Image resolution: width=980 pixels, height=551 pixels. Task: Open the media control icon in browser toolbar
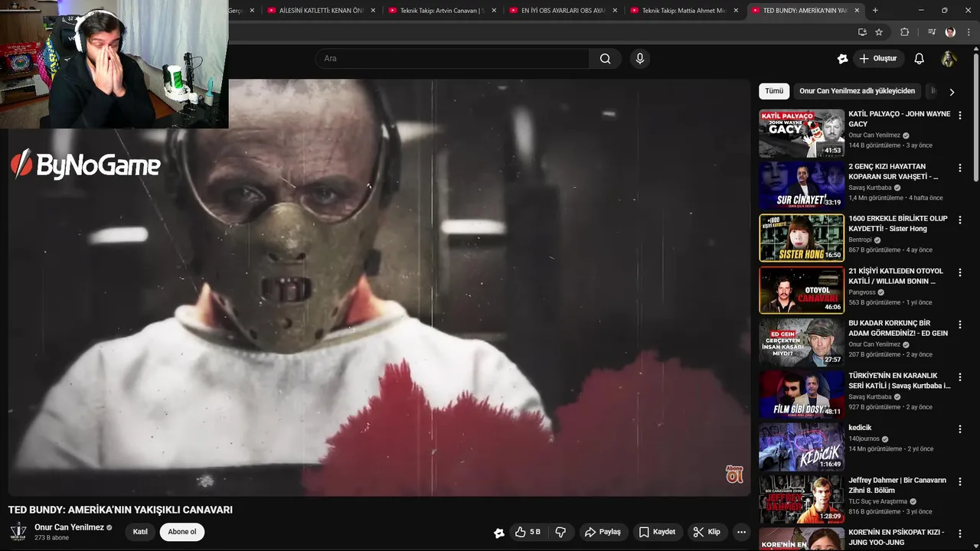pos(932,32)
